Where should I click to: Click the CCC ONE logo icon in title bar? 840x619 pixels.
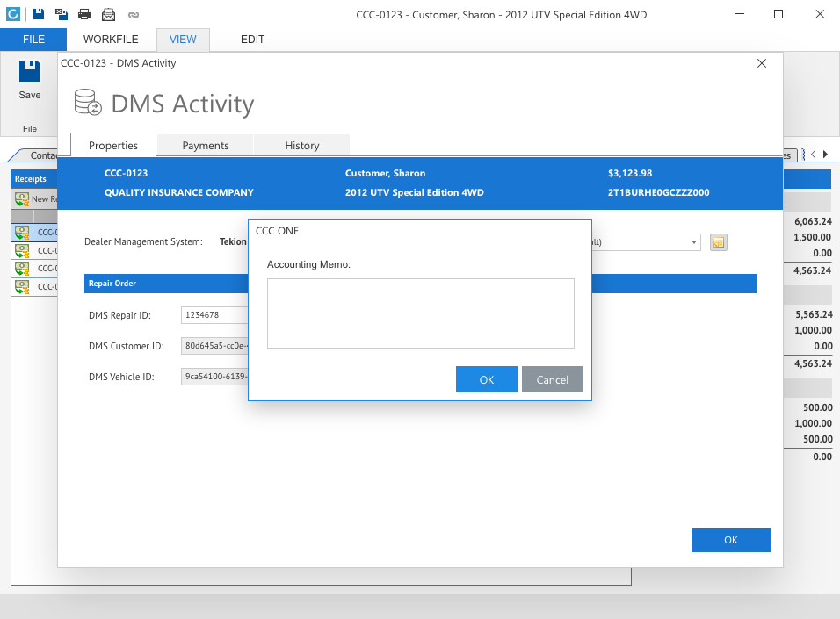click(x=13, y=14)
